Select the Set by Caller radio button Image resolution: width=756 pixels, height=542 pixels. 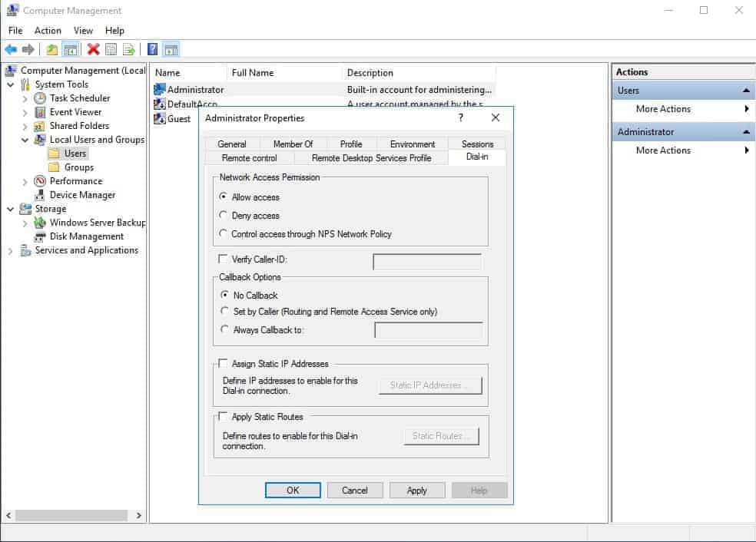pos(224,311)
